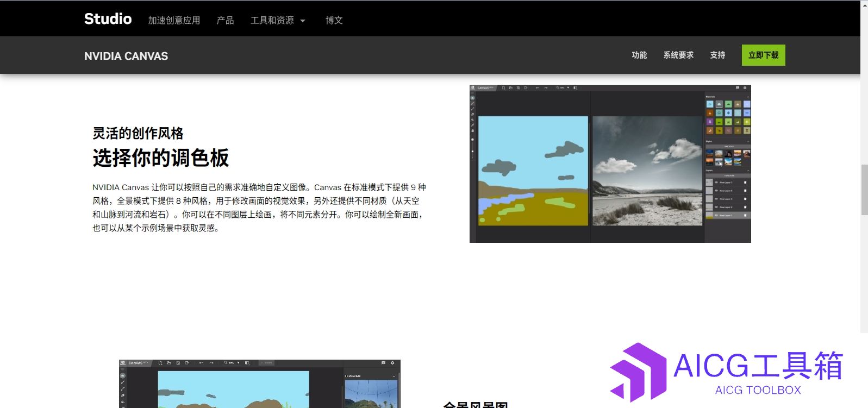The image size is (868, 408).
Task: Pick the purple material swatch
Action: pos(710,122)
